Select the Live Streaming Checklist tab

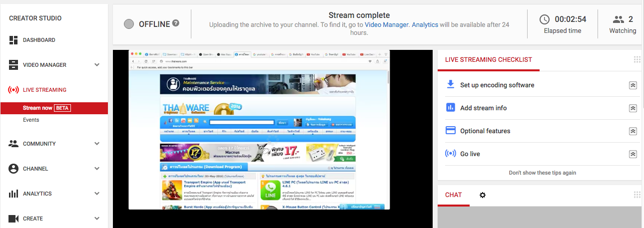pos(489,60)
